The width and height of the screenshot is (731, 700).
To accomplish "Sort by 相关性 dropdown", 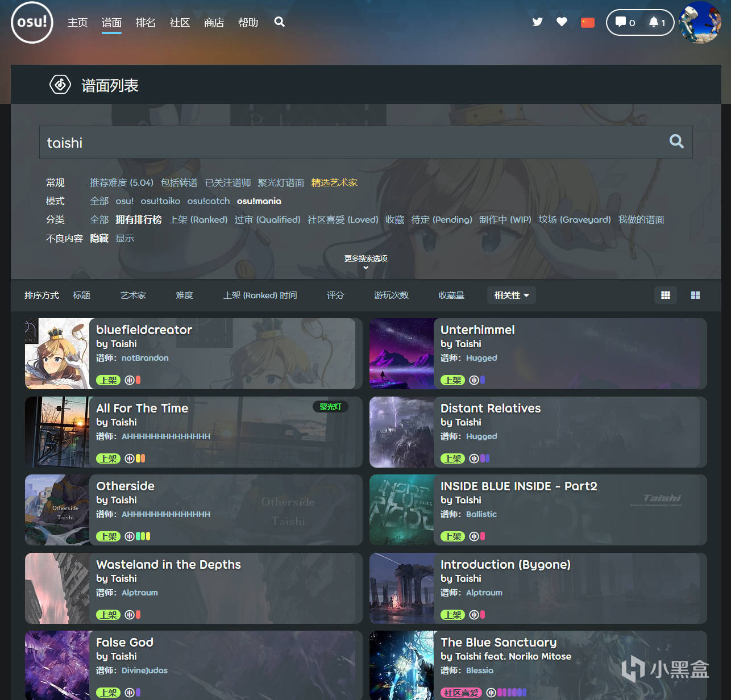I will pyautogui.click(x=512, y=295).
